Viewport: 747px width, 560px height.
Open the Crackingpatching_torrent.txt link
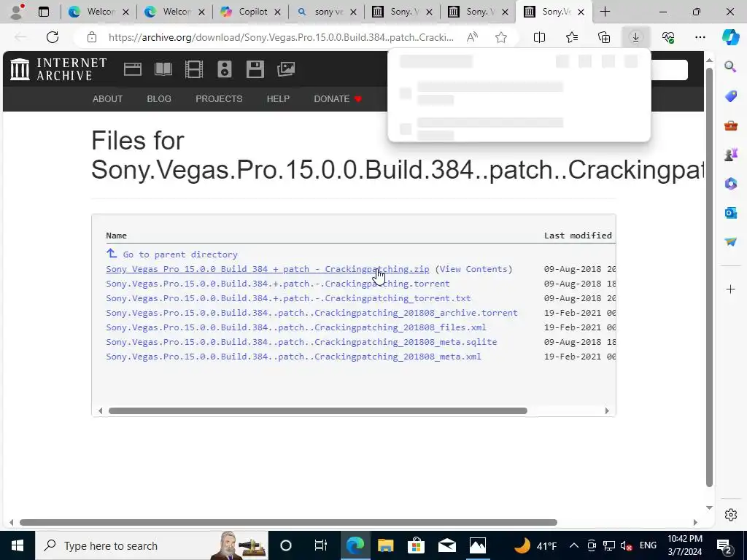pyautogui.click(x=288, y=298)
